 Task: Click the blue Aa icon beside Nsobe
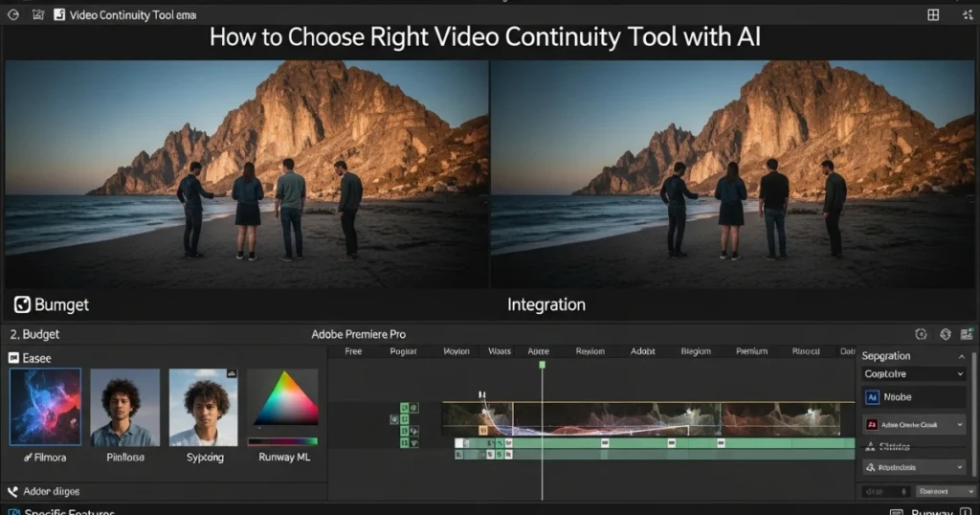[872, 397]
